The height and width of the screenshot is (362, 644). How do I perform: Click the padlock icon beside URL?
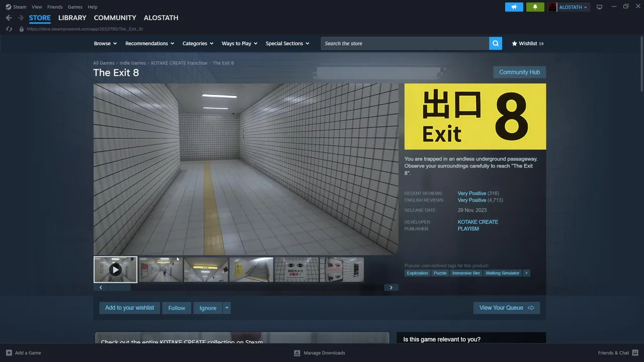coord(21,29)
